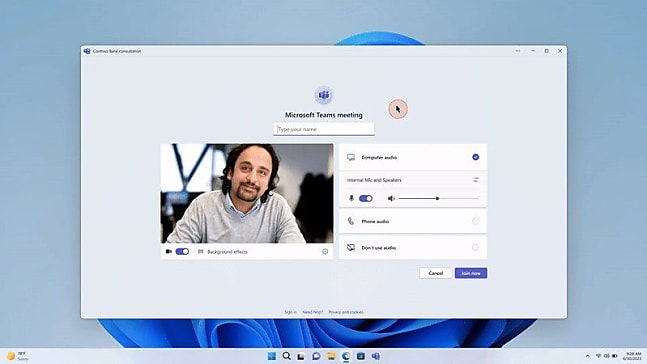Click the Background effects icon
This screenshot has height=364, width=647.
201,251
